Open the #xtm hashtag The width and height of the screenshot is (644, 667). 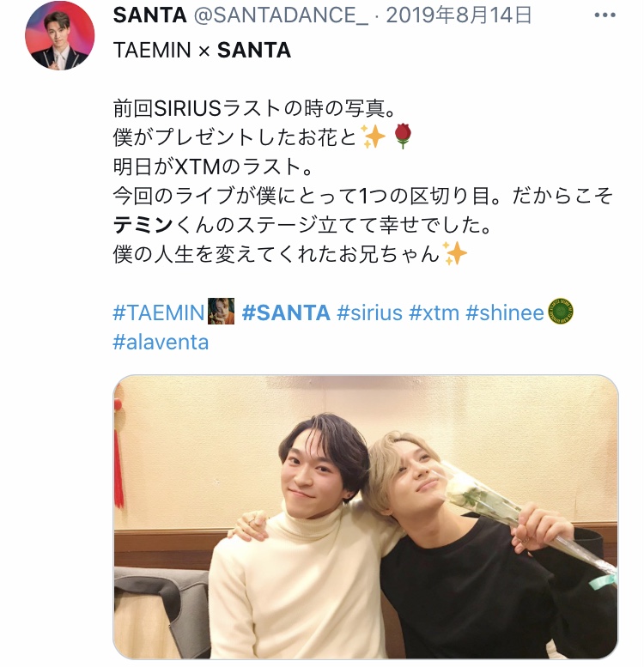434,313
